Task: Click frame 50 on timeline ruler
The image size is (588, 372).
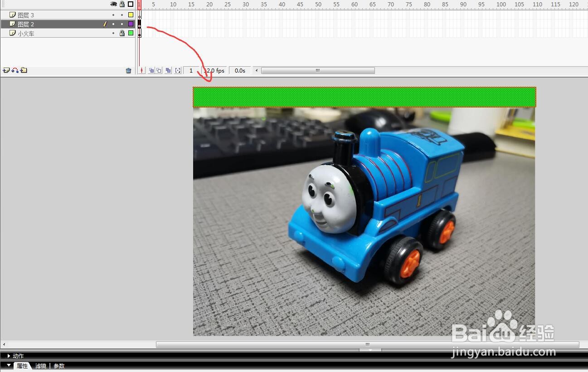Action: point(318,4)
